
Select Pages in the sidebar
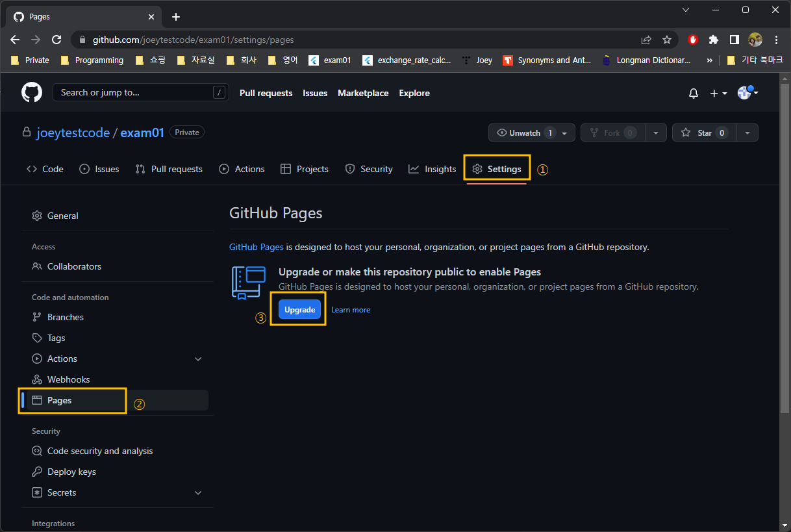click(x=117, y=400)
